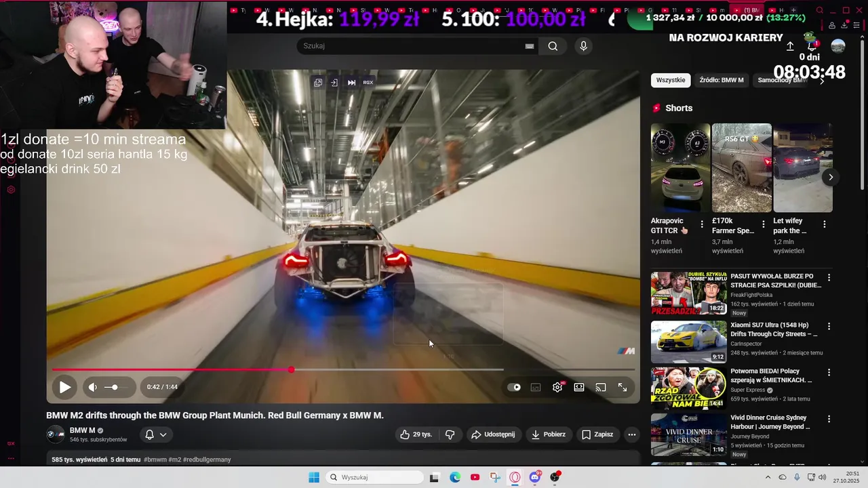Open video pop-out overlay icon
This screenshot has height=488, width=868.
(318, 83)
